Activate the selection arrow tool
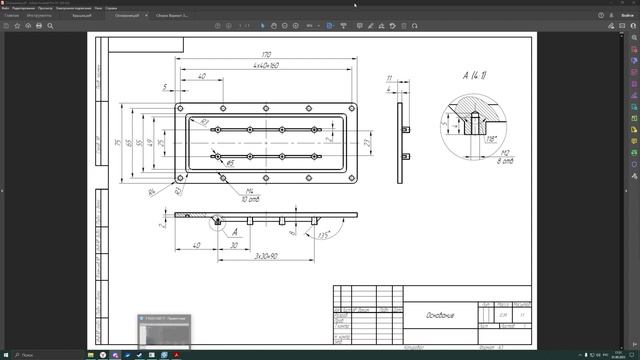This screenshot has width=640, height=360. (262, 26)
